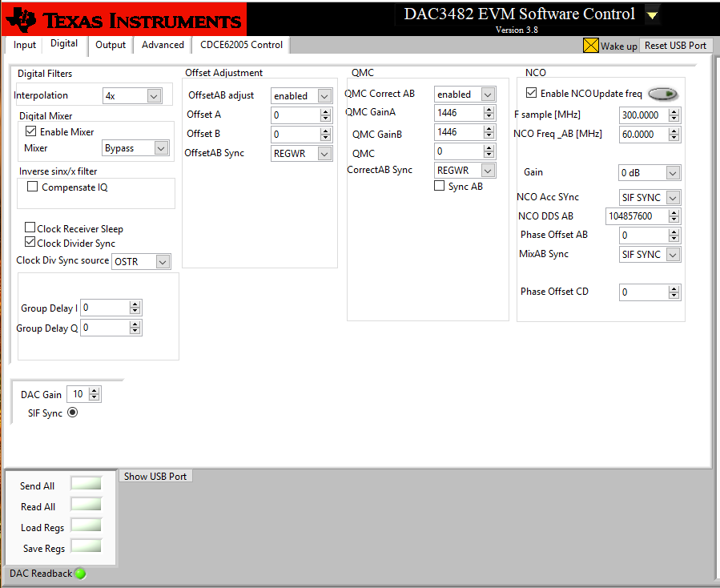Click the Group Delay I stepper arrows
The image size is (720, 588).
(135, 308)
